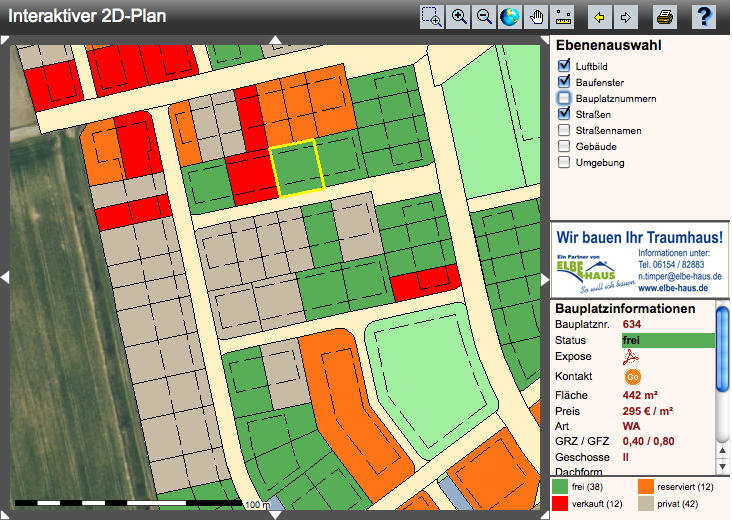
Task: Click the green frei status field
Action: [668, 340]
